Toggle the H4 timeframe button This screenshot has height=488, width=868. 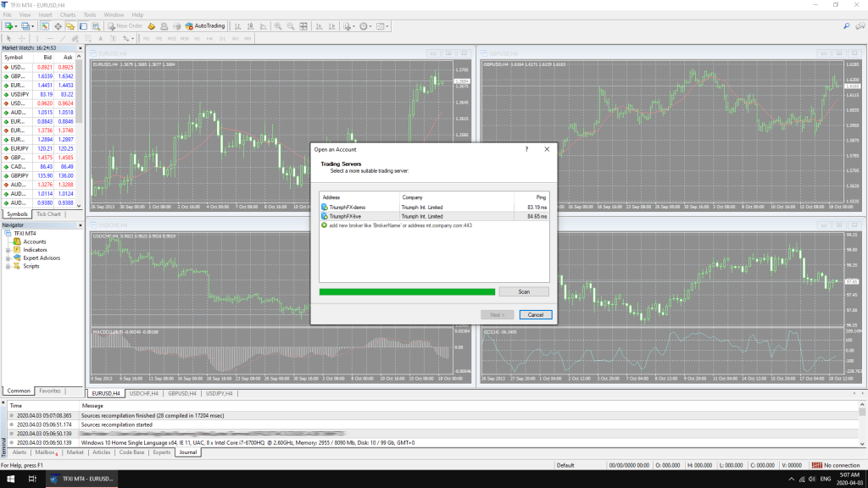pyautogui.click(x=209, y=39)
